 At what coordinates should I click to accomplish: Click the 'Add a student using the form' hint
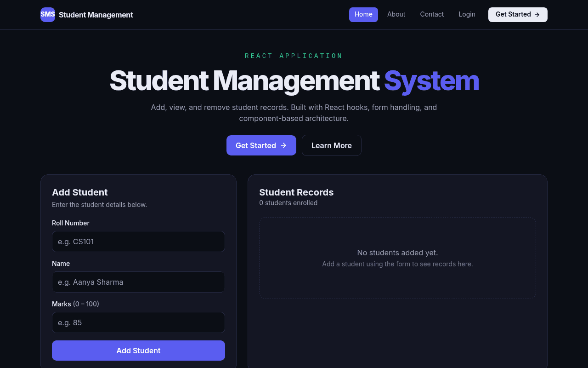[x=397, y=264]
